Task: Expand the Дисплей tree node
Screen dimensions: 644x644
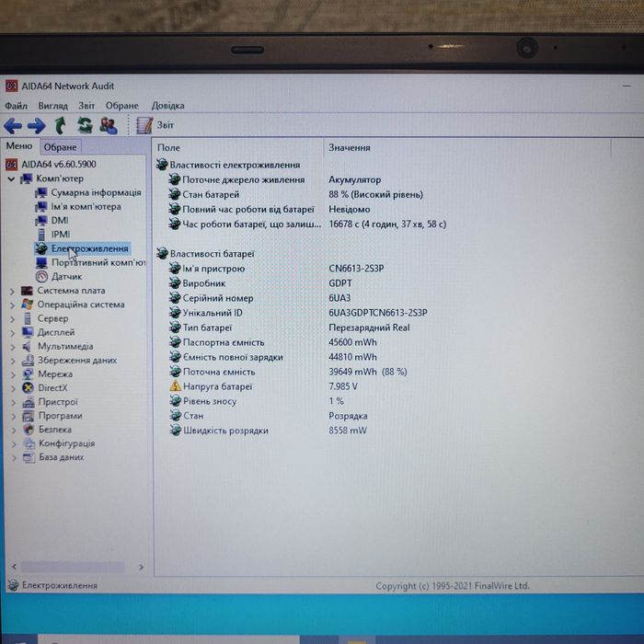Action: point(12,333)
